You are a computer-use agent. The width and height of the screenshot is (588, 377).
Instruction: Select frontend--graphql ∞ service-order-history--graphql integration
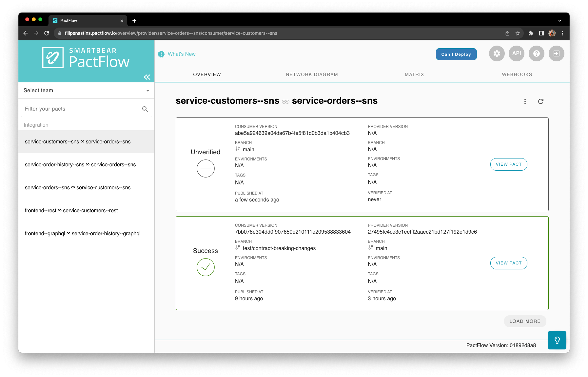(x=87, y=234)
